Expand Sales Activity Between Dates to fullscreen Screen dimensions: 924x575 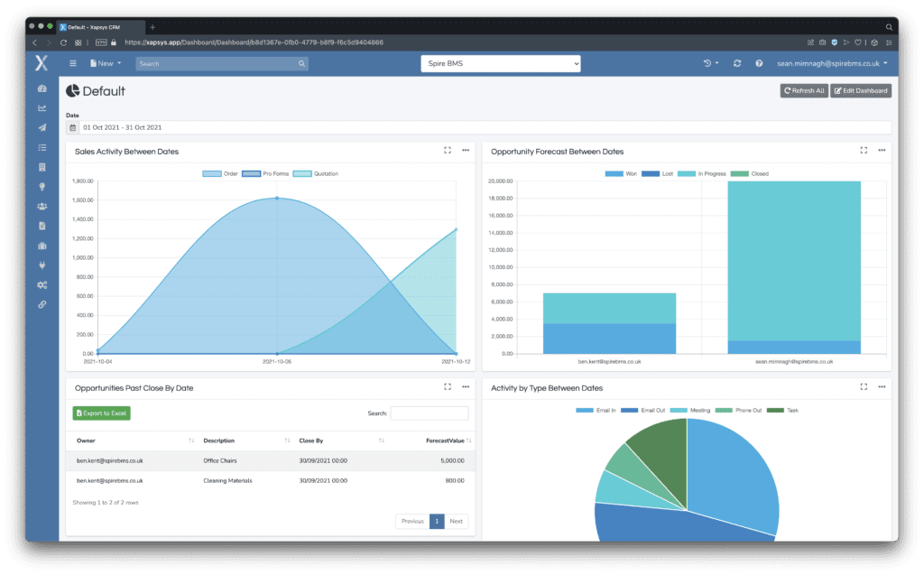click(448, 151)
